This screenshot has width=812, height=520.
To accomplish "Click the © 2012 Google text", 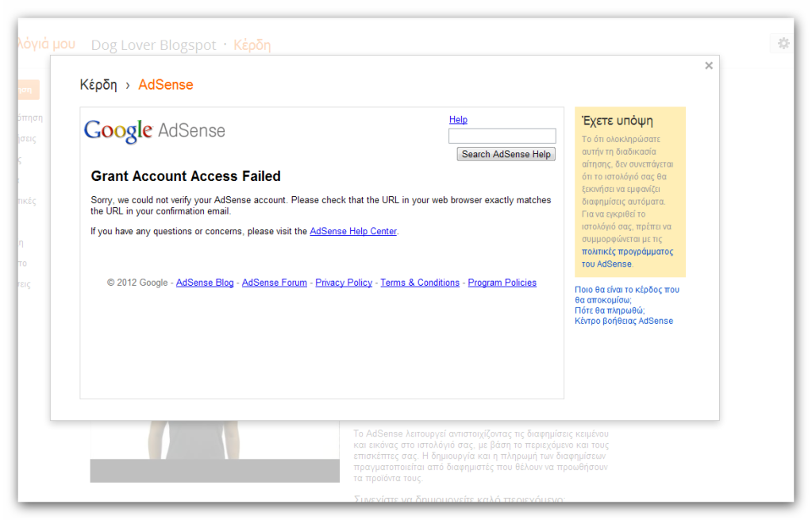I will (137, 283).
